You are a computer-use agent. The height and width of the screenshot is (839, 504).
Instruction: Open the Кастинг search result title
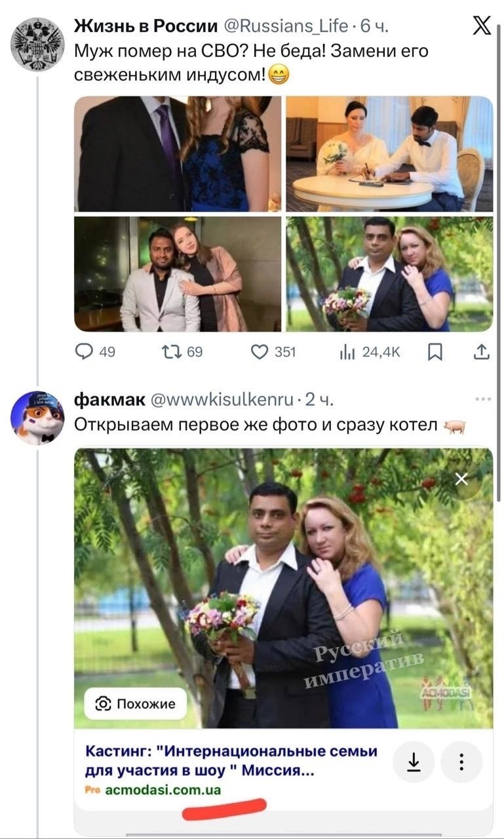point(231,760)
